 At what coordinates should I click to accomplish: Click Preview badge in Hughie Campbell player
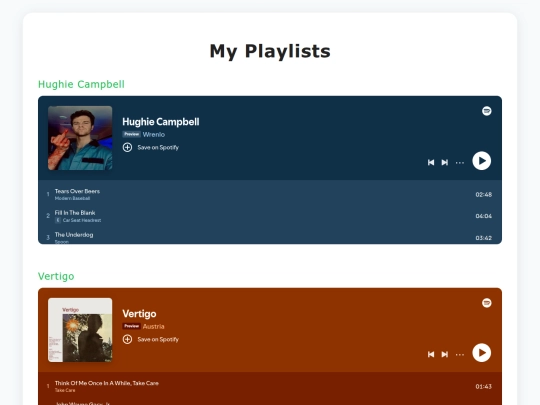[x=132, y=134]
